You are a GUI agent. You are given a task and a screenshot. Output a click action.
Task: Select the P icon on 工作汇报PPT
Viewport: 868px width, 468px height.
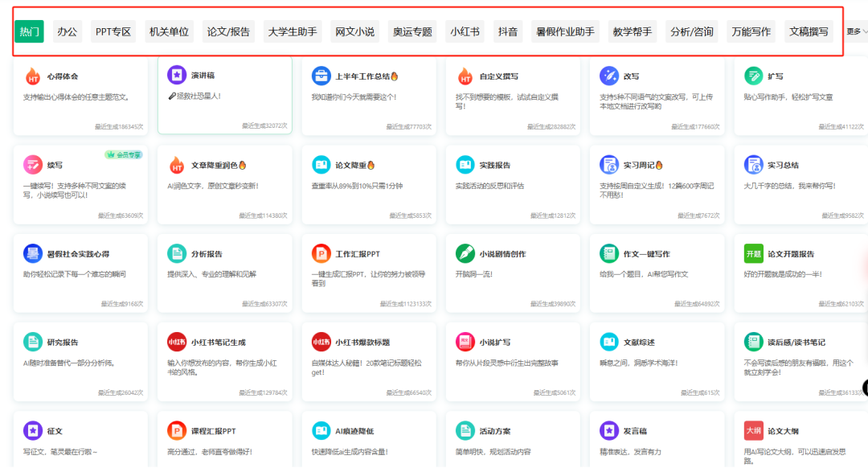click(323, 252)
